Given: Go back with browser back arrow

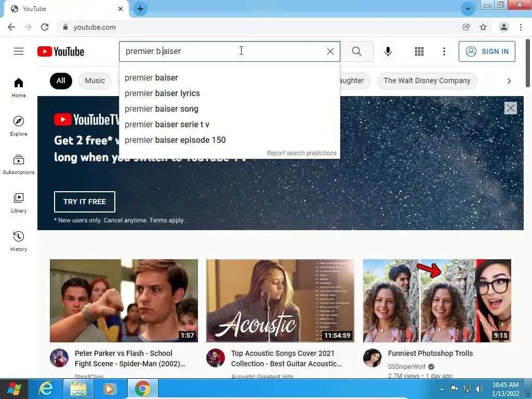Looking at the screenshot, I should (11, 27).
